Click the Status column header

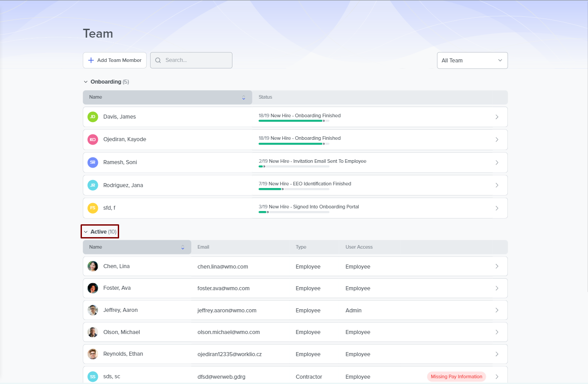point(266,97)
